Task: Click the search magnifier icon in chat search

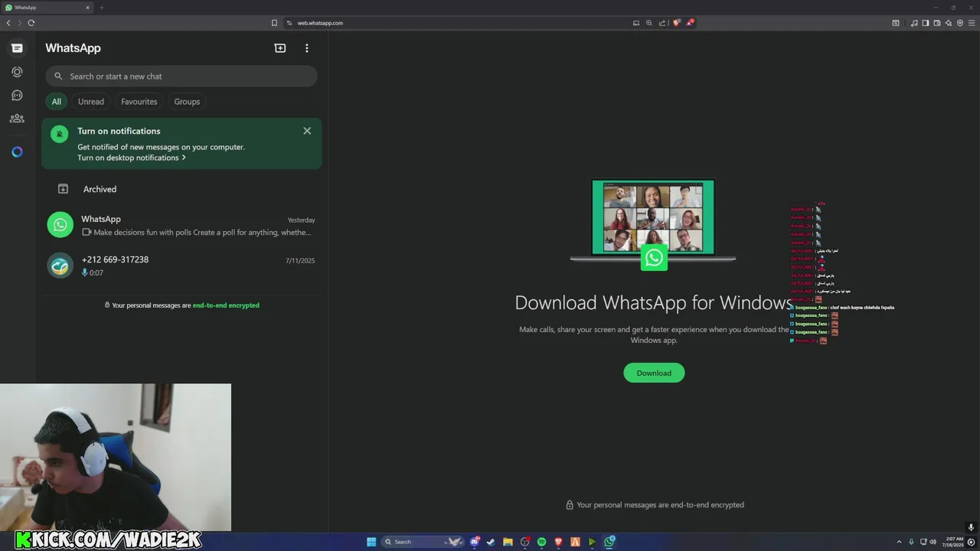Action: (58, 77)
